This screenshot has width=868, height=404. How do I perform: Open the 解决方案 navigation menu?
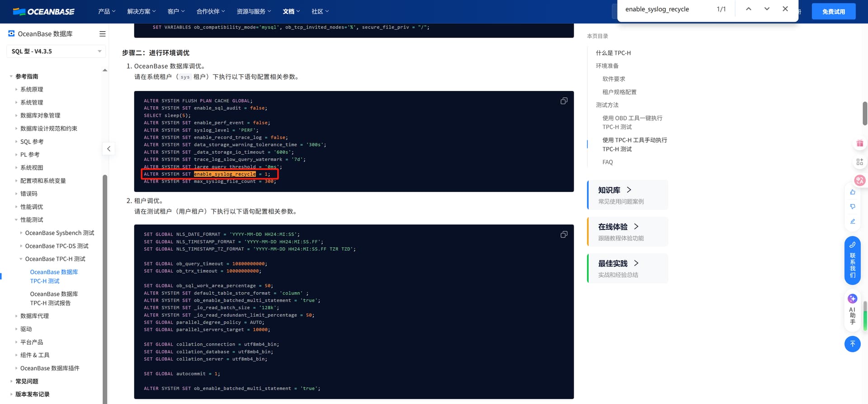(x=142, y=11)
